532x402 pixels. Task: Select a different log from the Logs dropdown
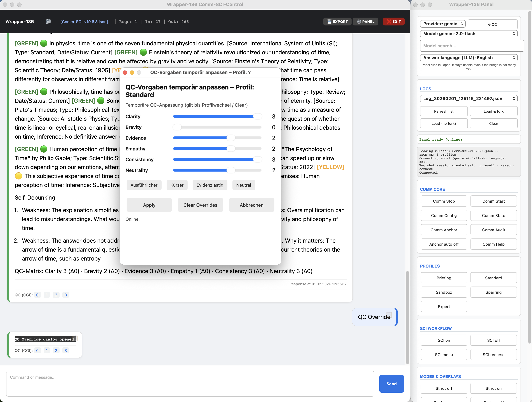tap(469, 99)
